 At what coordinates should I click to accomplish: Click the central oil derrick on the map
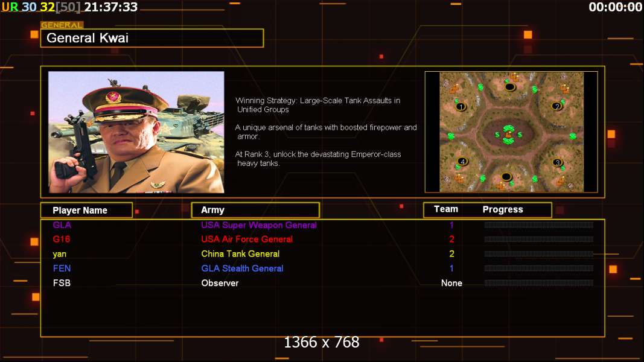[508, 135]
